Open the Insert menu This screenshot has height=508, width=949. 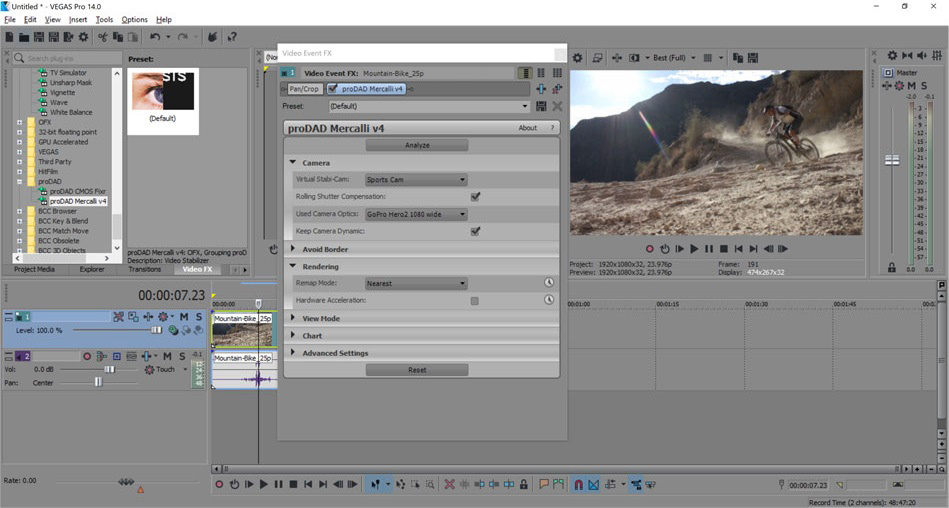click(78, 20)
